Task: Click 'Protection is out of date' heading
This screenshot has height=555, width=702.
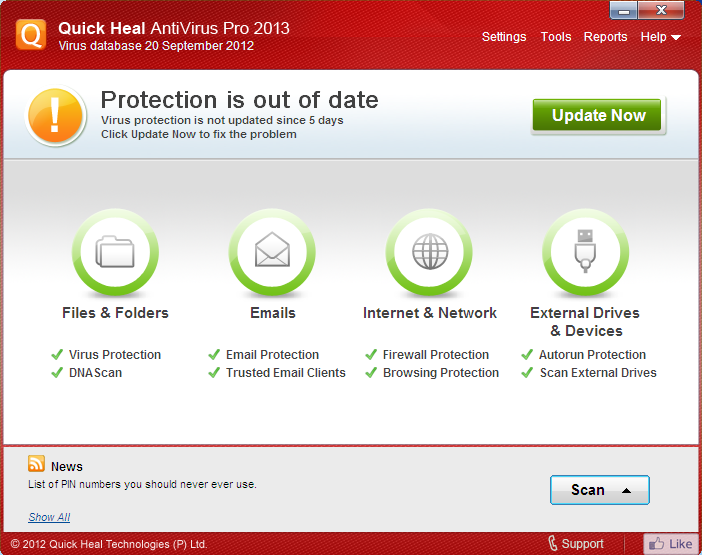Action: pos(240,99)
